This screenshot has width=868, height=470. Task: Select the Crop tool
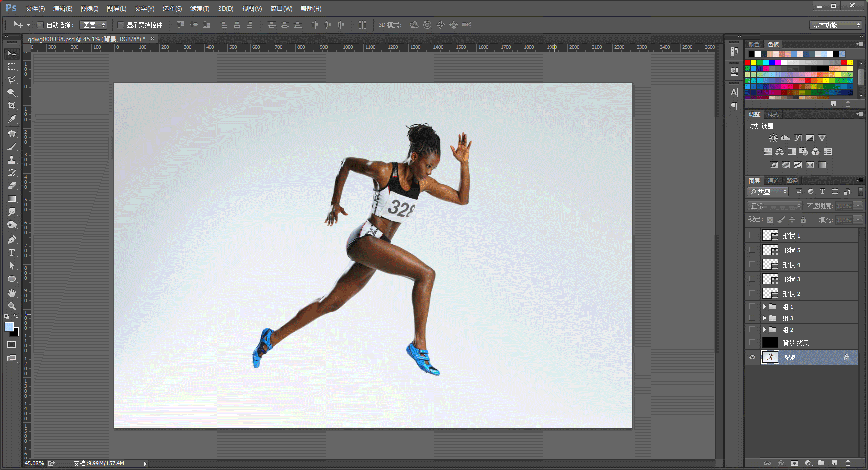(x=12, y=106)
